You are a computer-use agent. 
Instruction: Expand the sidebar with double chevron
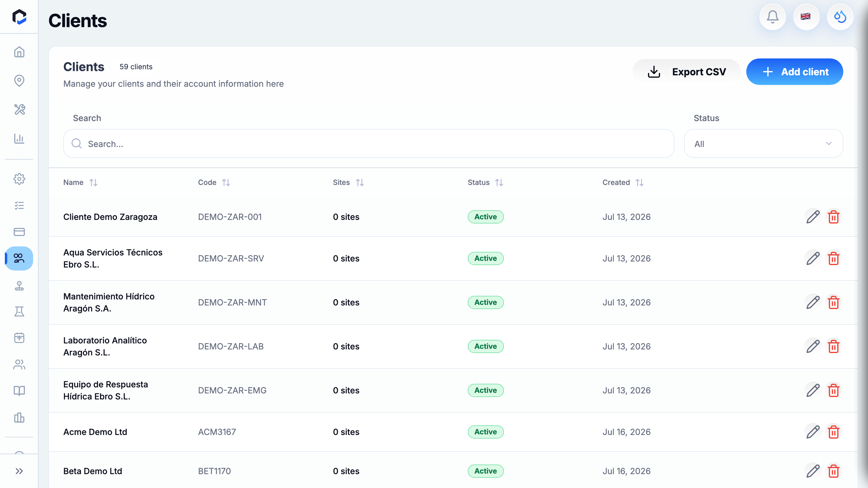point(19,471)
